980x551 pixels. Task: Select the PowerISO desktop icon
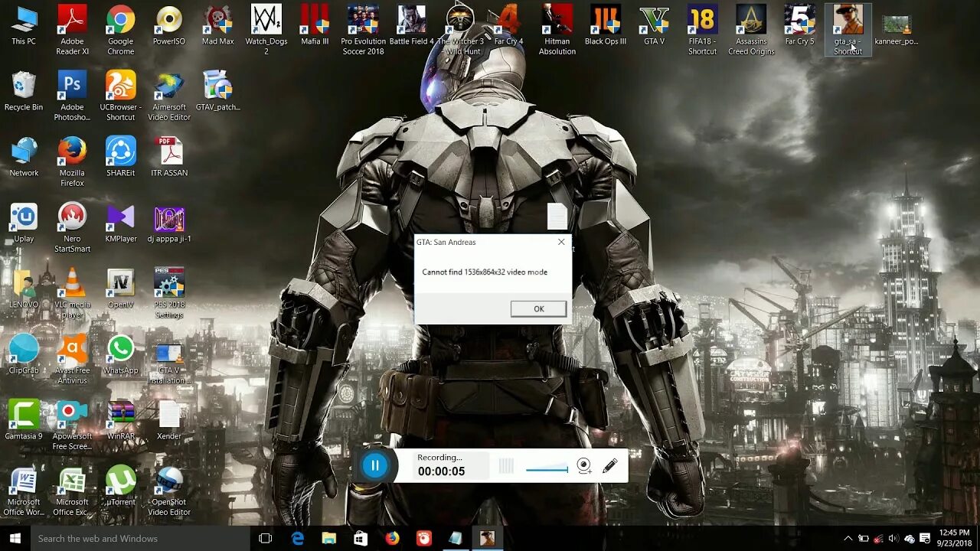[168, 25]
